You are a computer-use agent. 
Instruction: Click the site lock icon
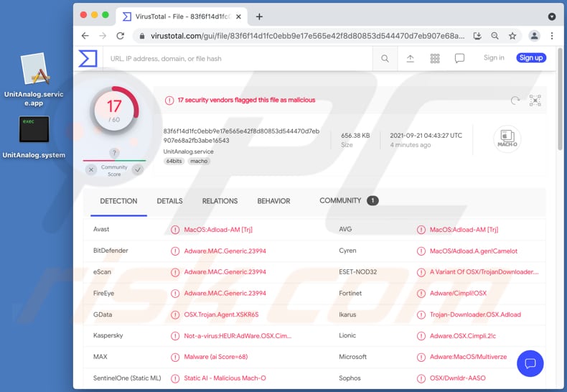point(142,36)
